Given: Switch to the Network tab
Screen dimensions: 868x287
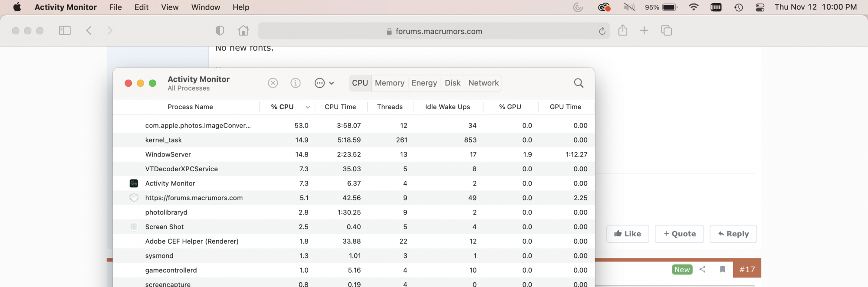Looking at the screenshot, I should pyautogui.click(x=483, y=83).
